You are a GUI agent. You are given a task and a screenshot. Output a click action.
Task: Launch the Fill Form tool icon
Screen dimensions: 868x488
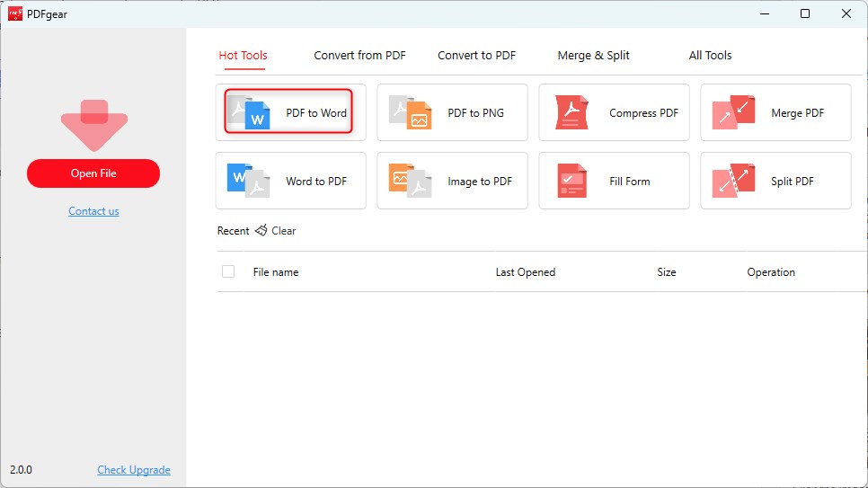(x=571, y=181)
